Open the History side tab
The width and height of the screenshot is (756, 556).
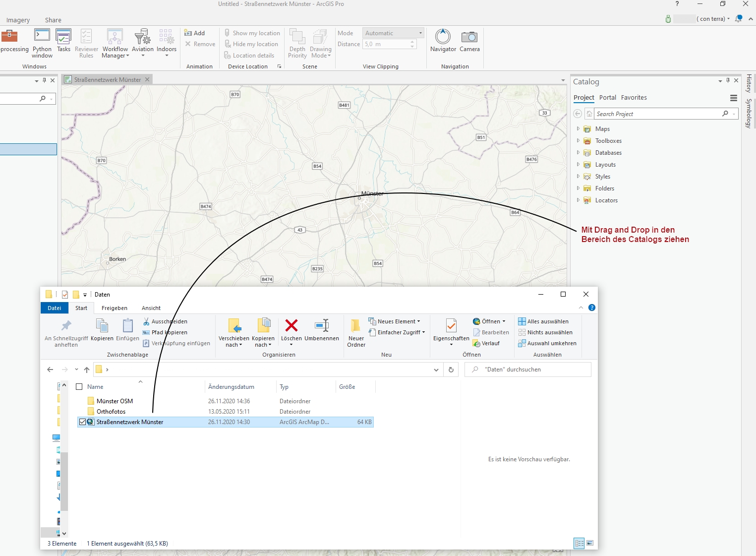tap(749, 83)
